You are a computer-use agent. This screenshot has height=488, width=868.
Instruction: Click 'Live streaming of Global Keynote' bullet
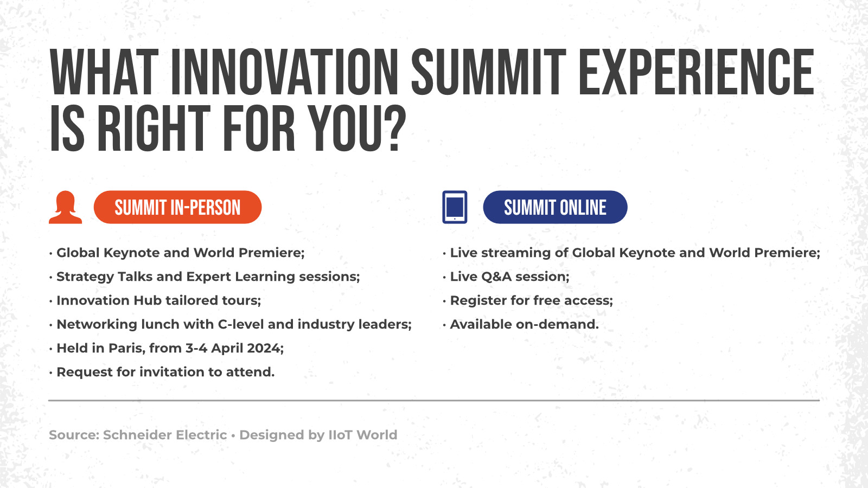631,253
